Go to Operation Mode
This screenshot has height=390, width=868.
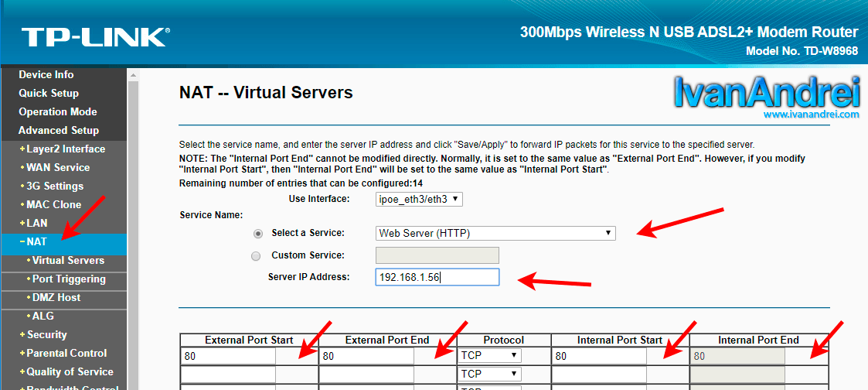57,112
